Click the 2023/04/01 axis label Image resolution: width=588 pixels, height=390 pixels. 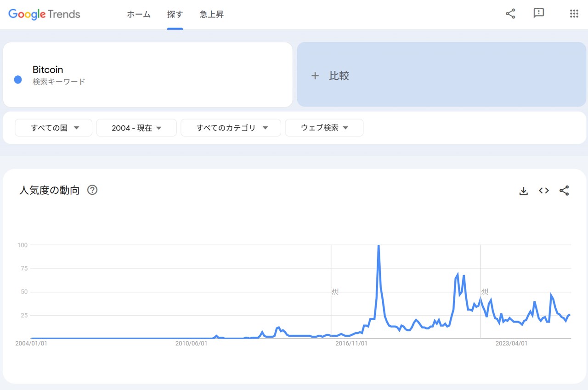click(x=511, y=344)
